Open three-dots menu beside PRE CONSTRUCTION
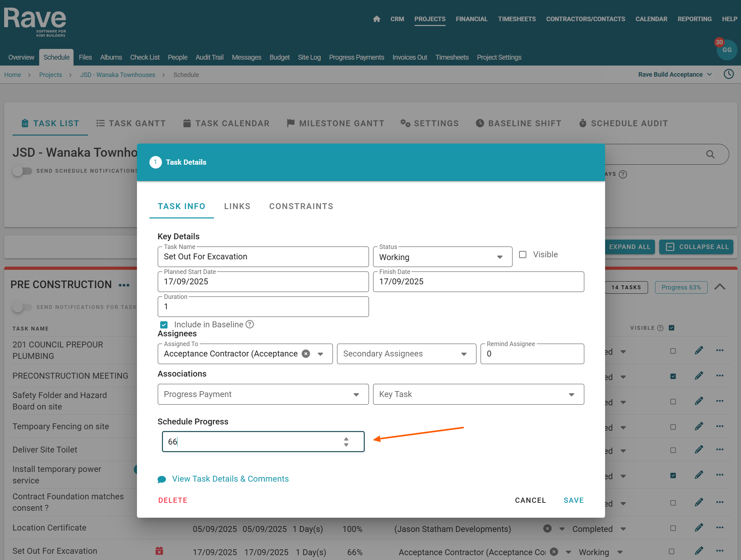Viewport: 741px width, 560px height. tap(124, 285)
